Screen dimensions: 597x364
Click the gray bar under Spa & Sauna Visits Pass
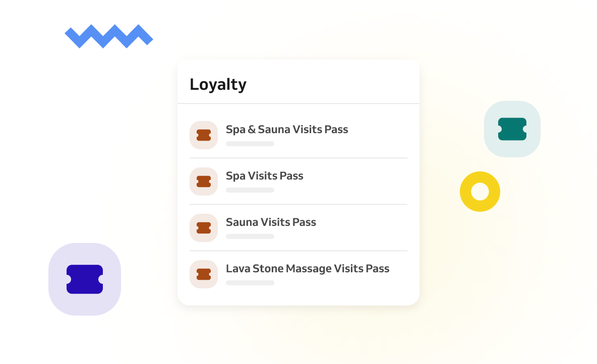[250, 144]
